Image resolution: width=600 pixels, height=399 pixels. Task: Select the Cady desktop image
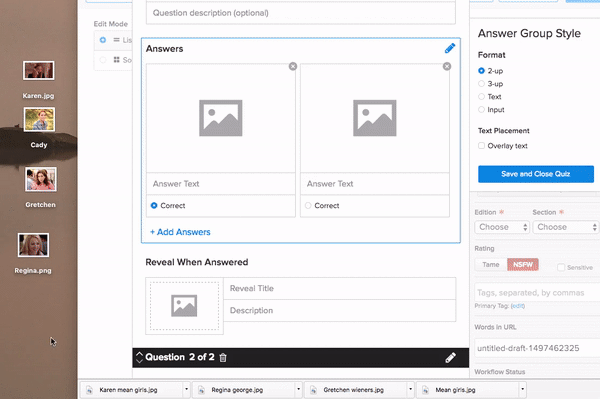pyautogui.click(x=39, y=119)
